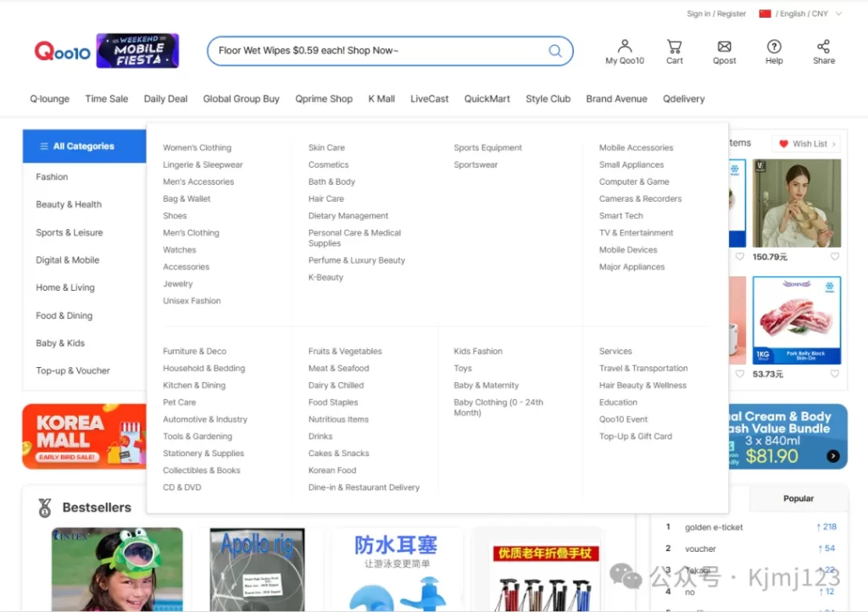Click the search magnifier icon
The image size is (868, 612).
pyautogui.click(x=554, y=51)
